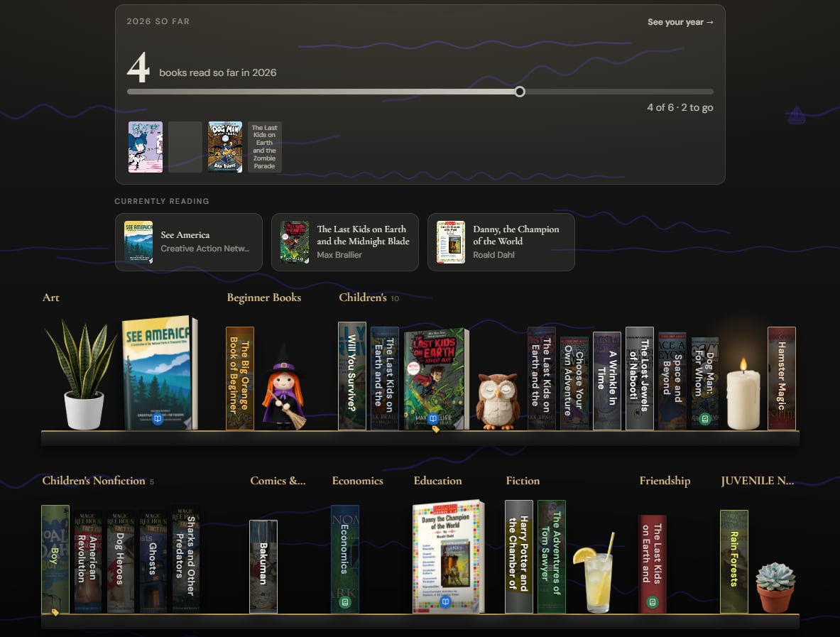Open Danny, the Champion of the World reading card

(x=501, y=242)
